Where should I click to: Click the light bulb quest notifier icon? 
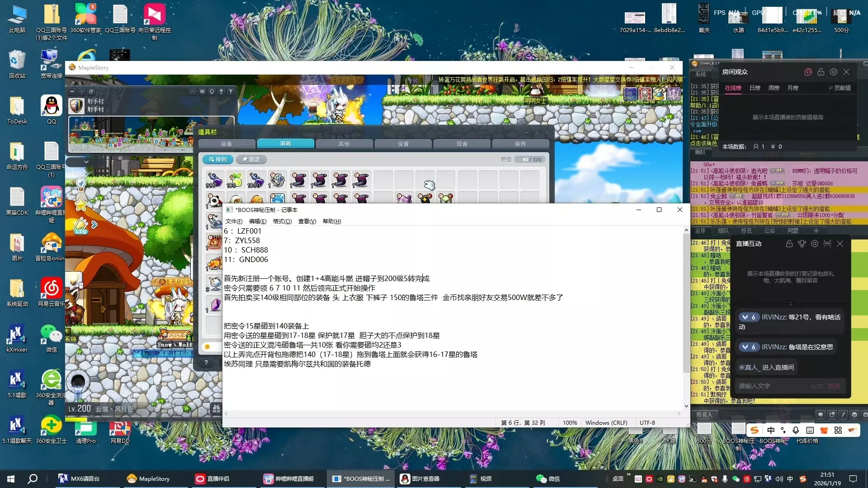[x=81, y=184]
